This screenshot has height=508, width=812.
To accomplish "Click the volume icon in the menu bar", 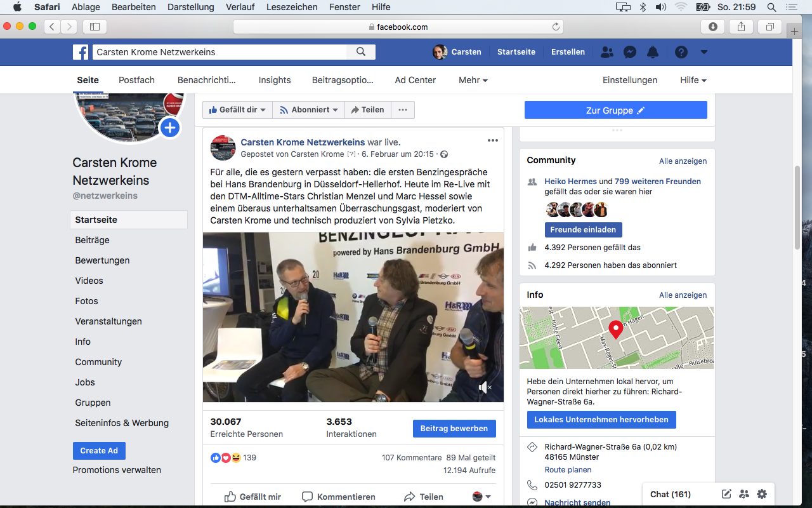I will click(x=661, y=8).
